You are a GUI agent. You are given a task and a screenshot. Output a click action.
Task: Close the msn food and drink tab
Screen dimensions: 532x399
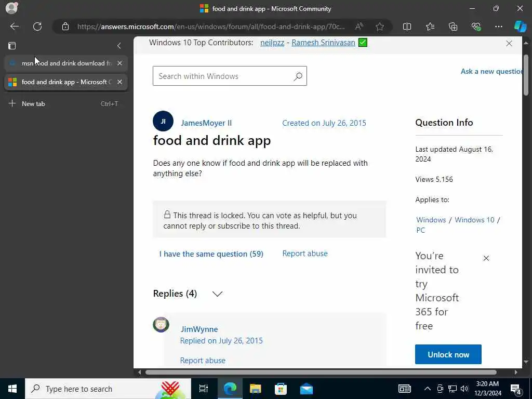click(119, 63)
